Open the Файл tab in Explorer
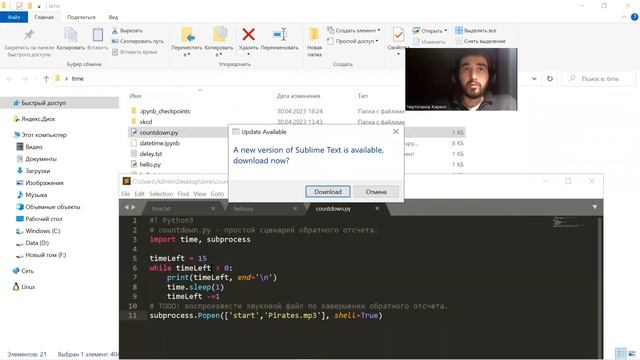Viewport: 640px width, 360px height. click(x=14, y=17)
